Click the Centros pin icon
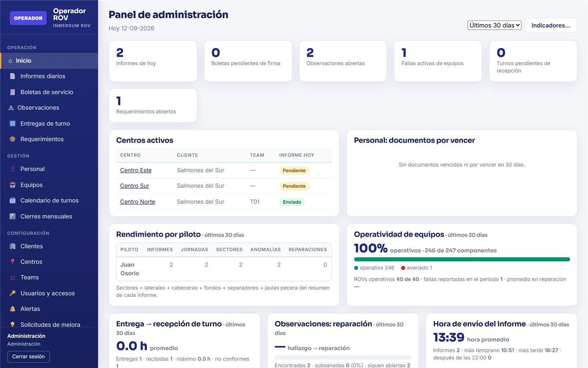The width and height of the screenshot is (588, 368). (12, 262)
